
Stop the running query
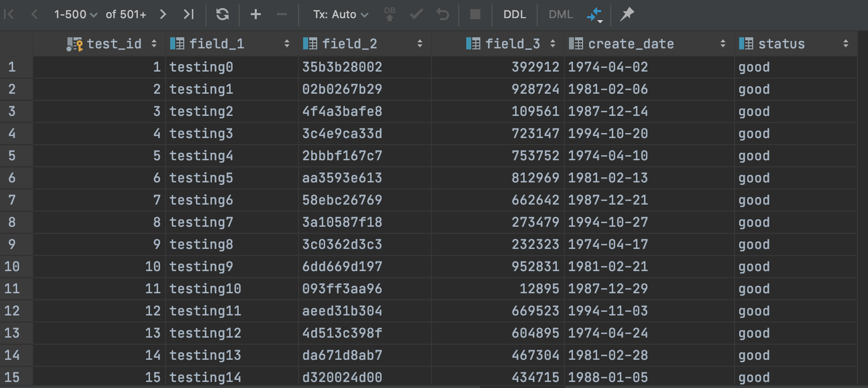pyautogui.click(x=475, y=14)
